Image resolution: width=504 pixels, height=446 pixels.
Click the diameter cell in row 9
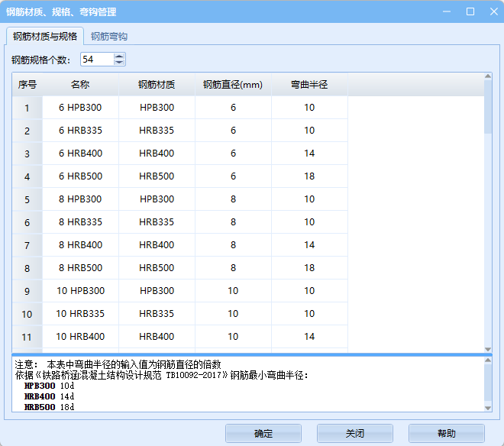pos(233,291)
